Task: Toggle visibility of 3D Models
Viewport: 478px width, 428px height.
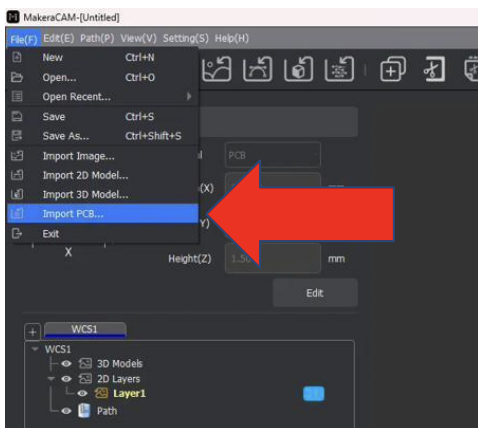Action: (x=66, y=363)
